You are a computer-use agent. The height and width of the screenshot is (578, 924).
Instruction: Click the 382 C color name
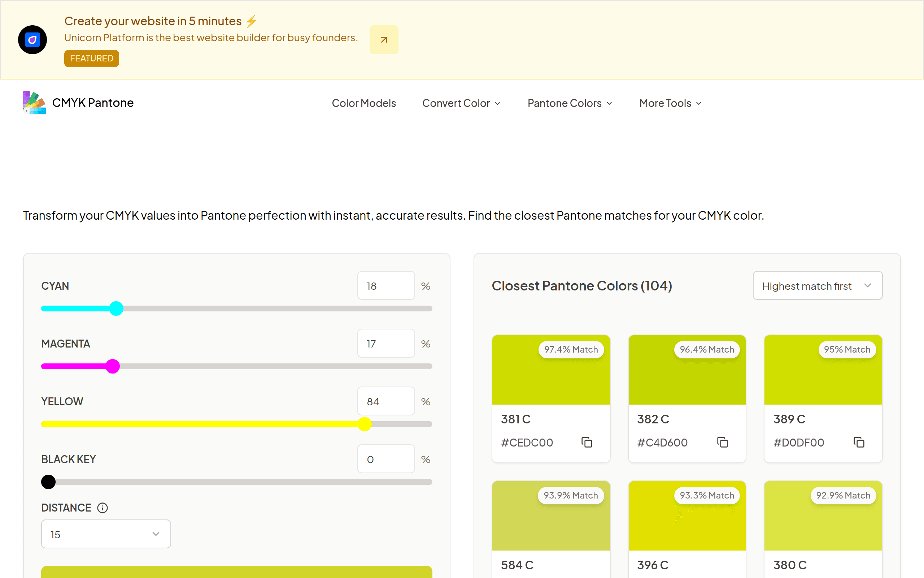(x=653, y=419)
